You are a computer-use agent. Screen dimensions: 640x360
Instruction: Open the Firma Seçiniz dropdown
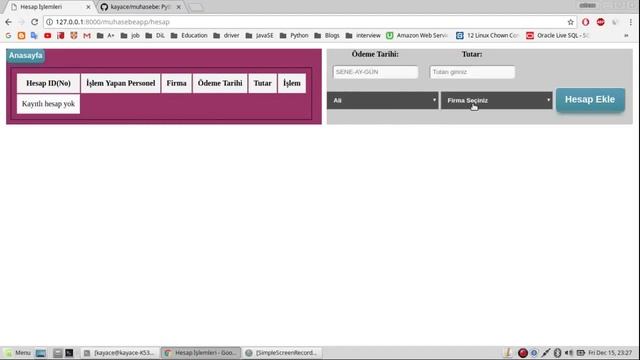tap(496, 100)
